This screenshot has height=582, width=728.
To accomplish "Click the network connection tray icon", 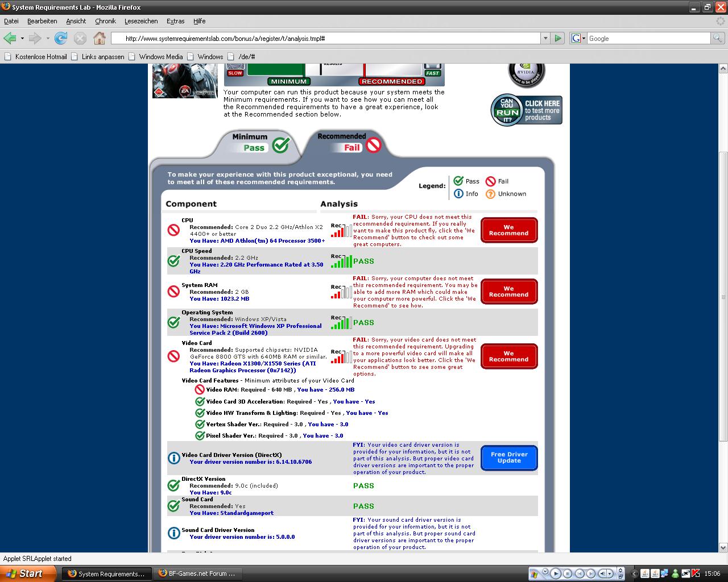I will [x=664, y=573].
